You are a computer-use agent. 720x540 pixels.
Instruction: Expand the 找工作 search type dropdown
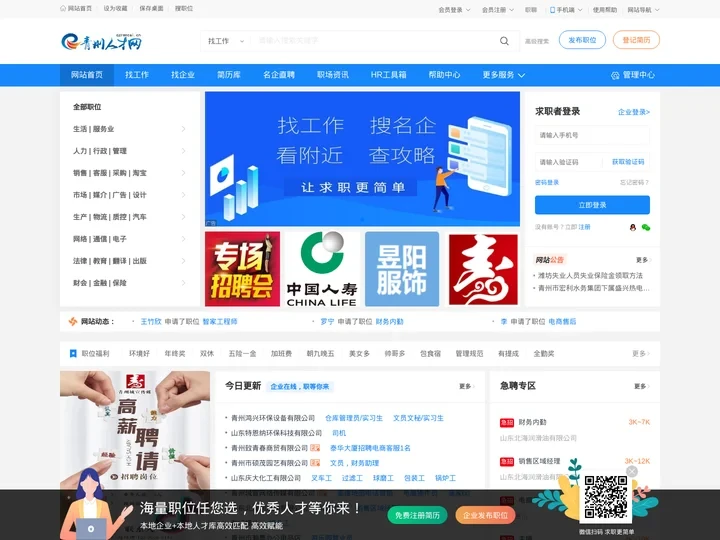(225, 41)
